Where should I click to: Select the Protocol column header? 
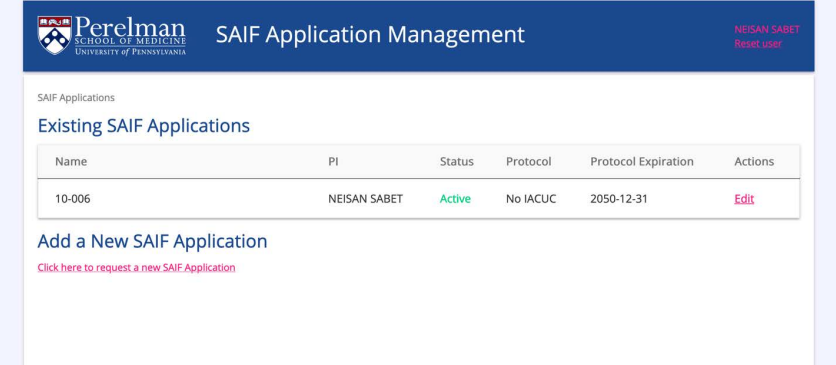(528, 161)
